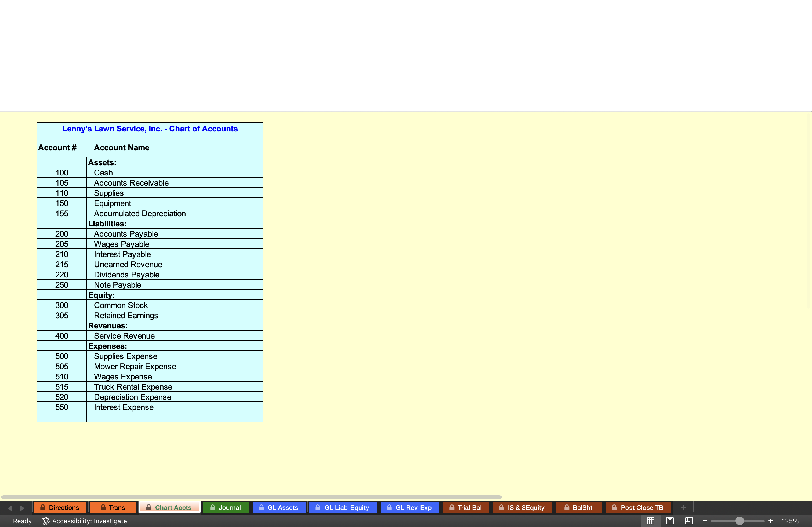This screenshot has height=527, width=812.
Task: Open Page Break Preview mode
Action: coord(688,521)
